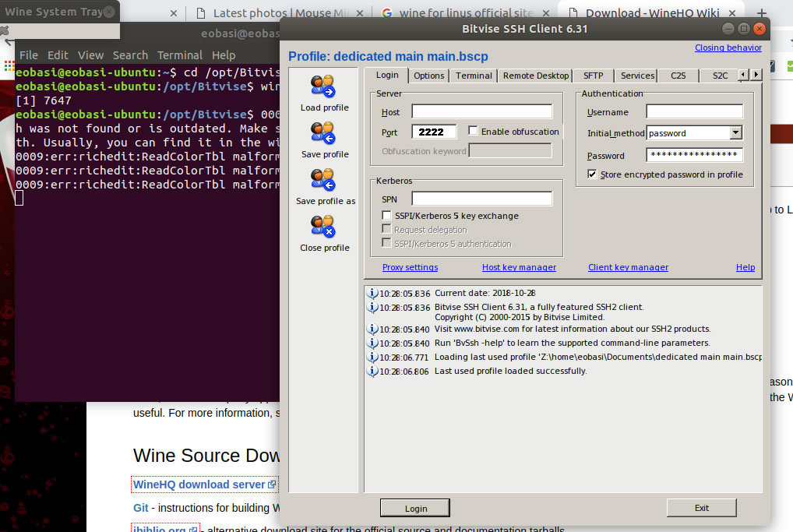Select log line 'Current date: 2018-10-28'
793x532 pixels.
tap(485, 293)
